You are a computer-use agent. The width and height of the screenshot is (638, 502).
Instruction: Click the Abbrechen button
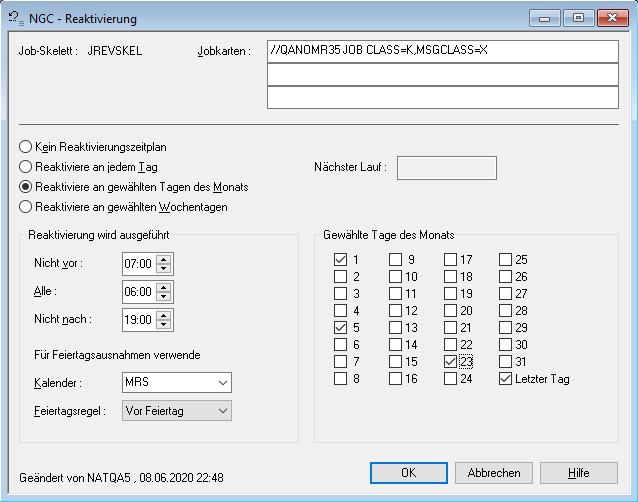493,472
